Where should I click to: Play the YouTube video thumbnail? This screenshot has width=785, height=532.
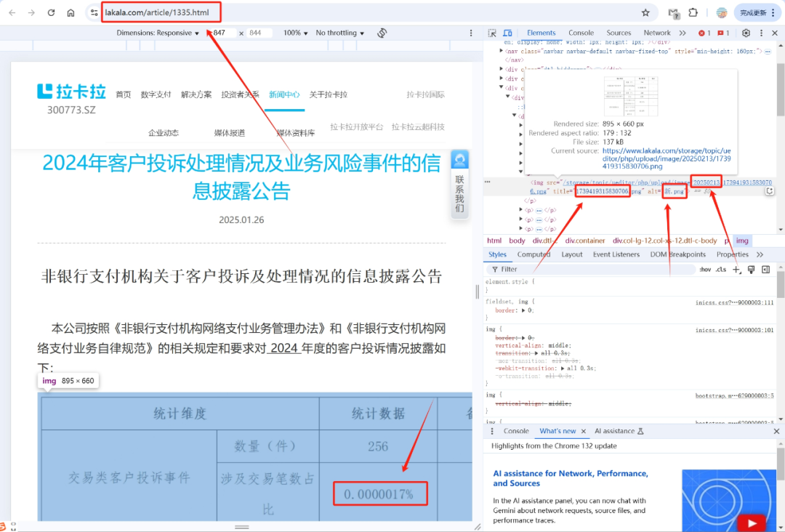(x=751, y=523)
